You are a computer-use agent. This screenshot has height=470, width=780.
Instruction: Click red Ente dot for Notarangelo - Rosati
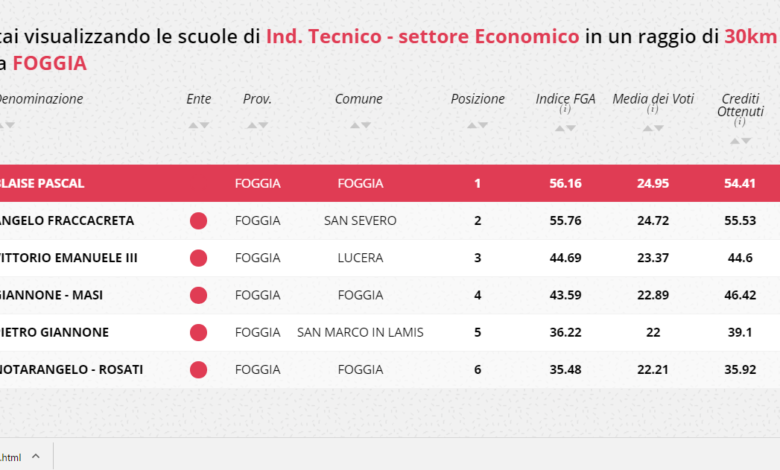point(198,370)
